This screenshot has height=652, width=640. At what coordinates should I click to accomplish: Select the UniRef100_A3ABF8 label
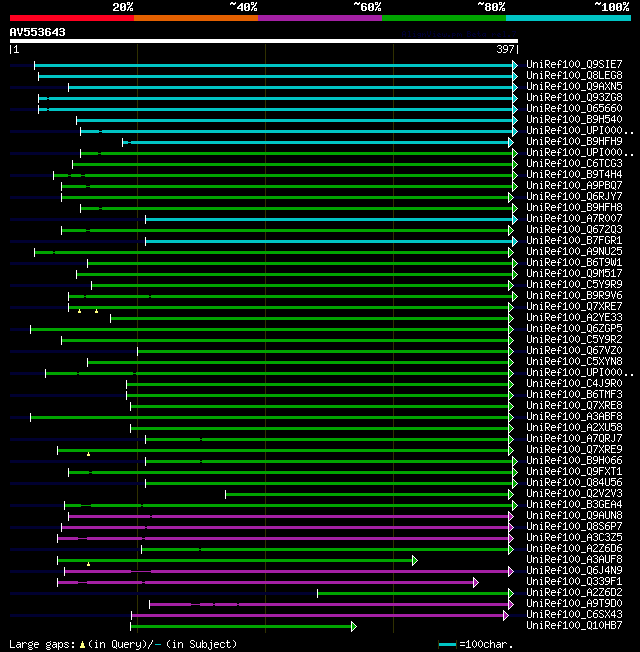pos(574,417)
